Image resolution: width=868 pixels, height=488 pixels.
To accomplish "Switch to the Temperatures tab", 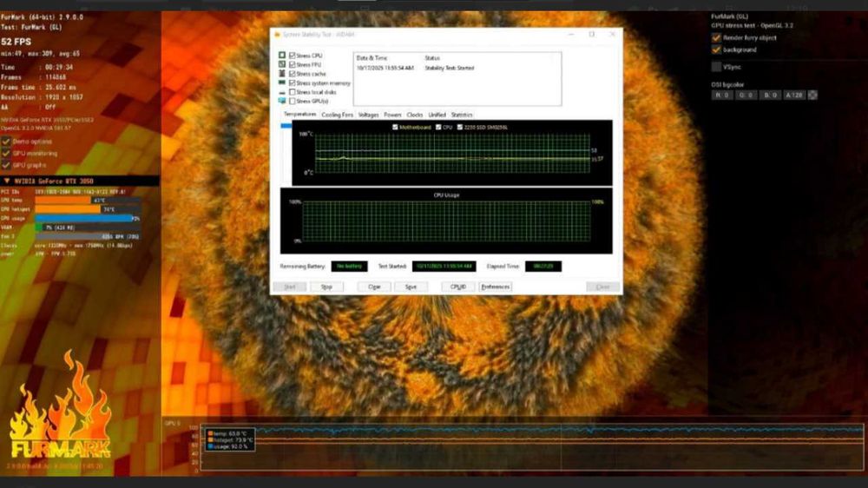I will pos(299,114).
